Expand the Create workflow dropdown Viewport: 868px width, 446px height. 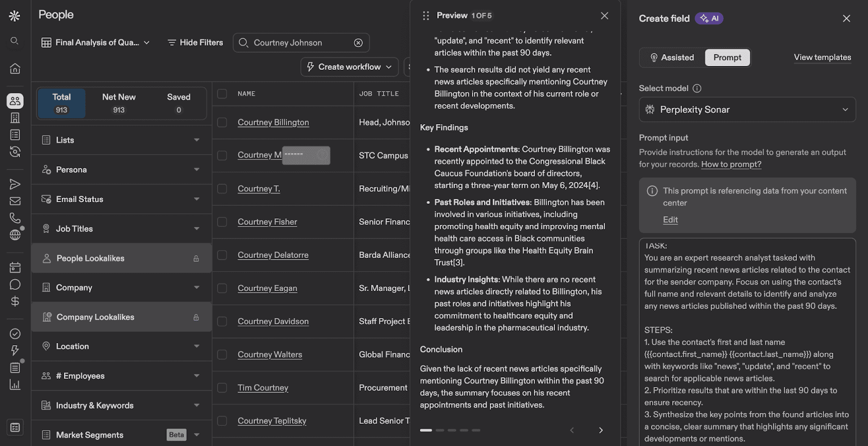[x=349, y=67]
